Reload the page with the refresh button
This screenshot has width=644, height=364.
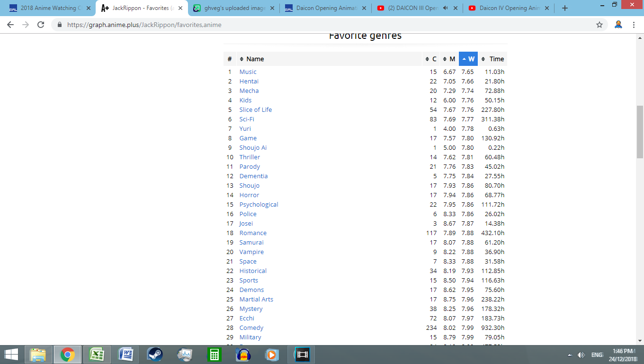pos(41,25)
